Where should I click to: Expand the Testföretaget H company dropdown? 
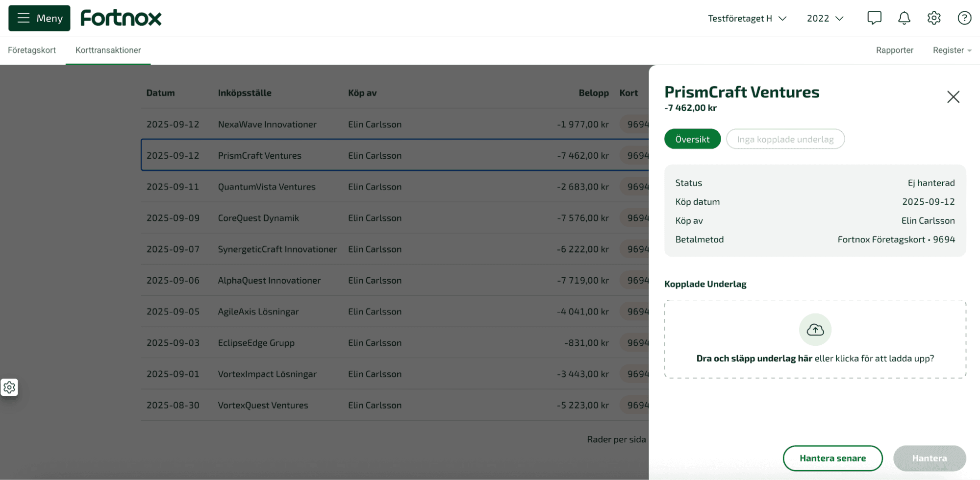click(x=747, y=18)
